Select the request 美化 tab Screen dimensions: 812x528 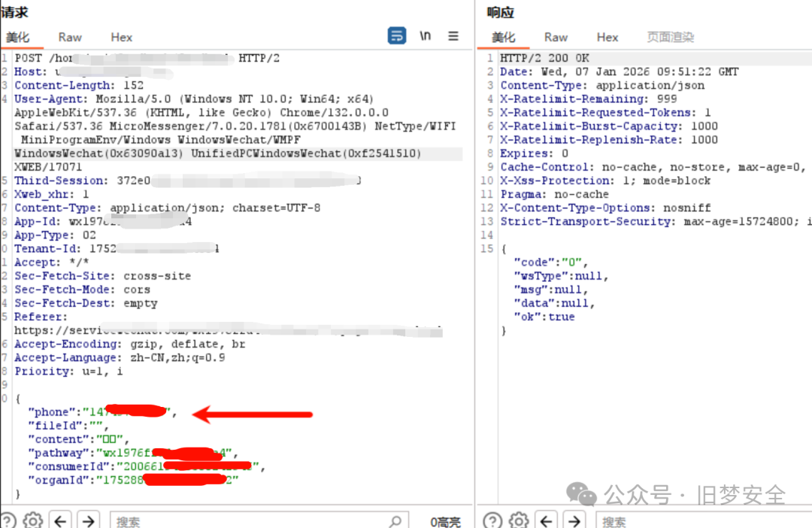pos(17,38)
